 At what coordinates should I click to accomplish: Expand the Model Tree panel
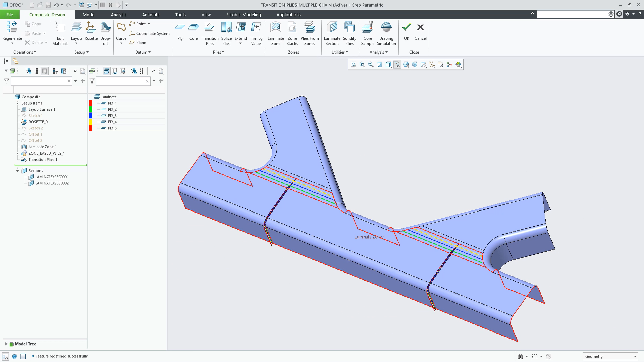(x=6, y=344)
